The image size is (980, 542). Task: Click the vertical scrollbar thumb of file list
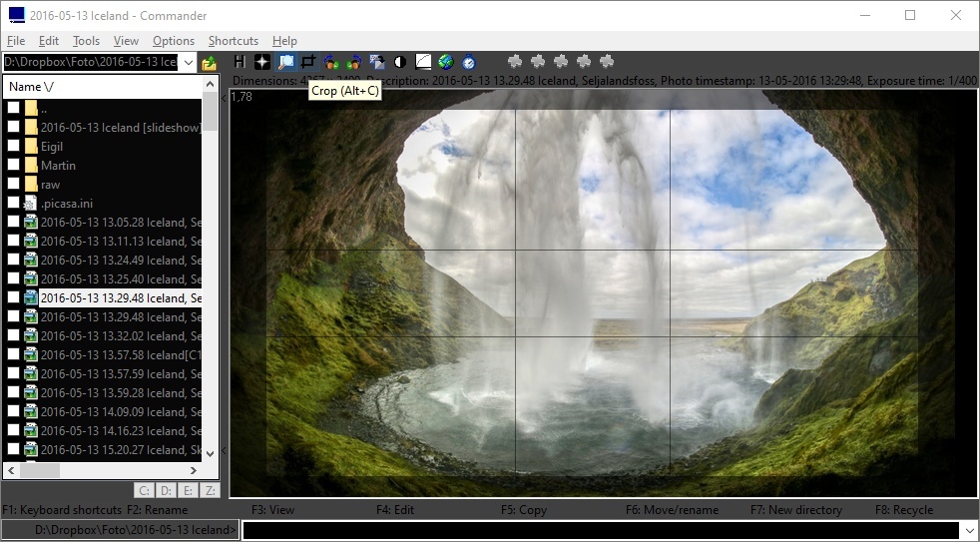point(210,112)
